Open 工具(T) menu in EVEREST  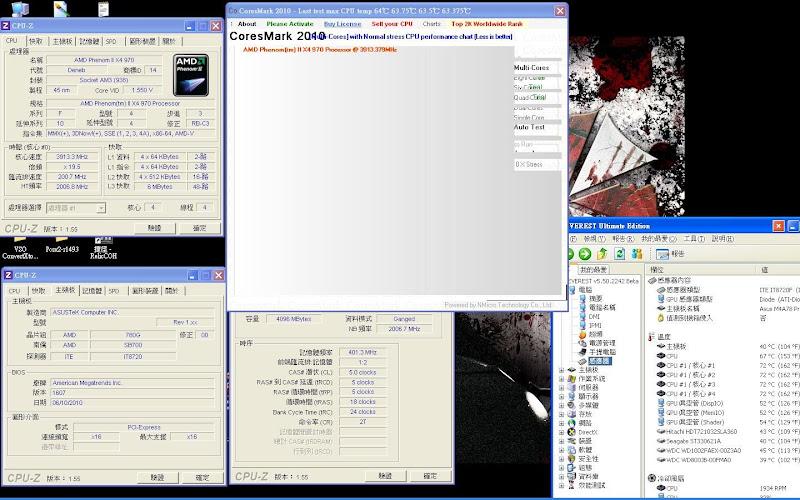694,239
